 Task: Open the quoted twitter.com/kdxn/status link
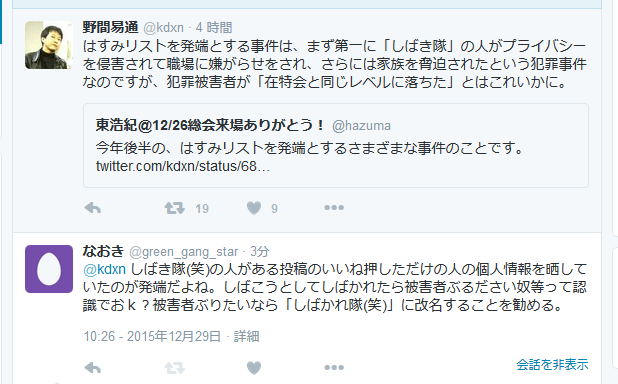point(182,166)
